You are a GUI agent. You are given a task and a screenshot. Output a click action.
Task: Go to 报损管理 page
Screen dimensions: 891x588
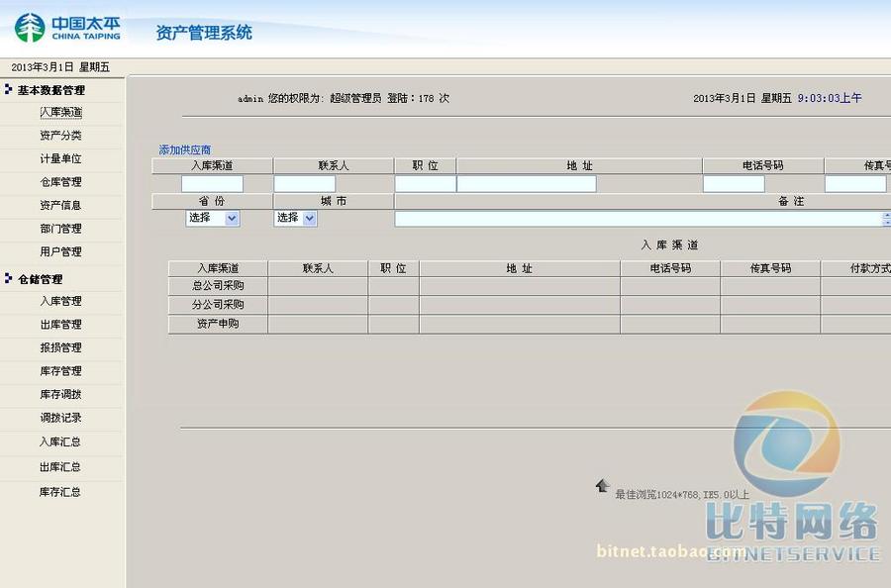pyautogui.click(x=60, y=347)
